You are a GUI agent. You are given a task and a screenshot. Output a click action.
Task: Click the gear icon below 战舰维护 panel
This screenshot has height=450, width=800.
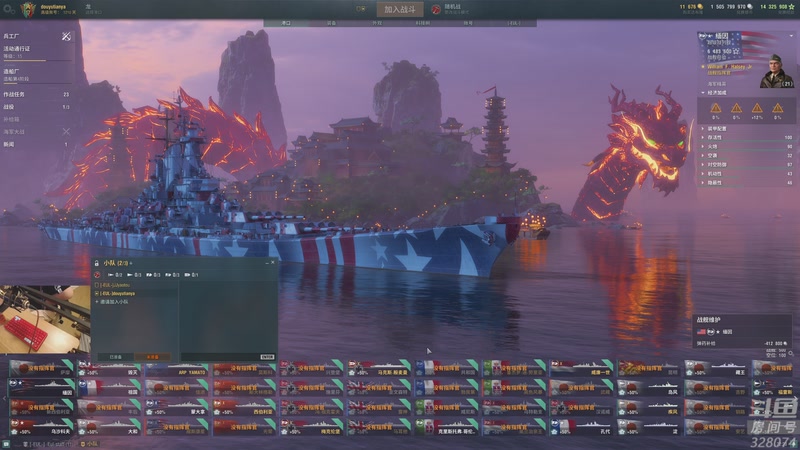(x=791, y=353)
